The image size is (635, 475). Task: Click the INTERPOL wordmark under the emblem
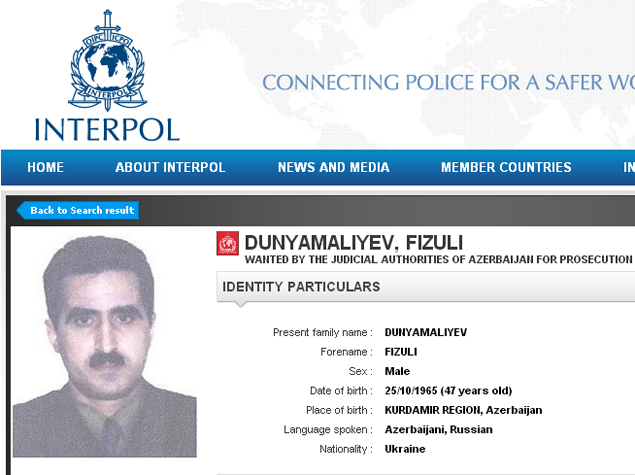[x=106, y=129]
